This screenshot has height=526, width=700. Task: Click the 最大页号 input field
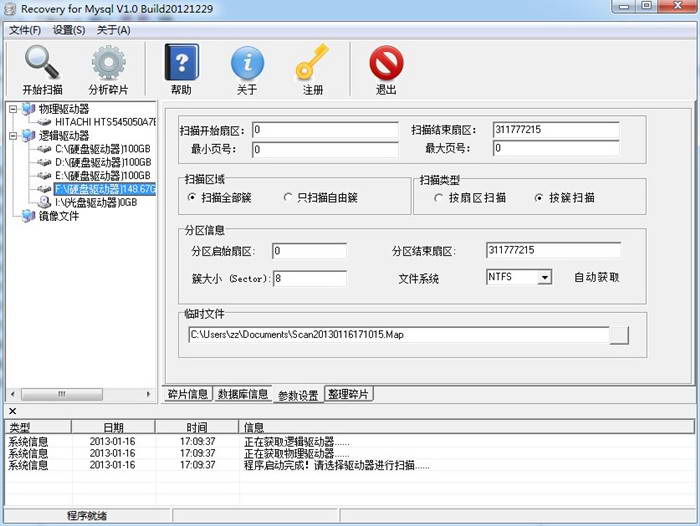pyautogui.click(x=556, y=148)
